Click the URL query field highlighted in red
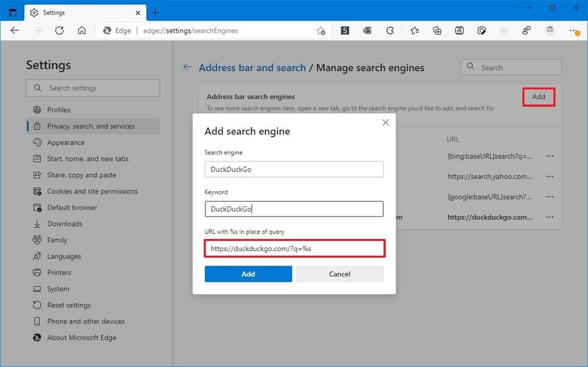Screen dimensions: 588x367 tap(294, 248)
